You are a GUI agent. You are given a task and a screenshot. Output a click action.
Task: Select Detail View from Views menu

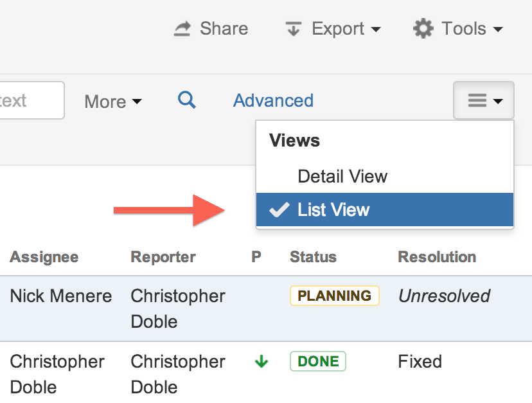(x=342, y=176)
